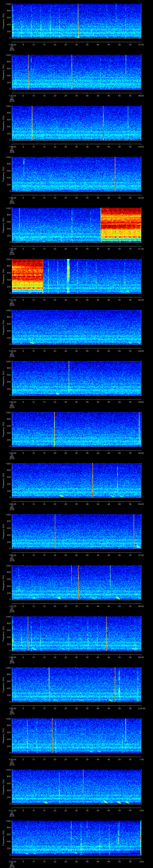Click the 1:51:00 start time label

[12, 300]
